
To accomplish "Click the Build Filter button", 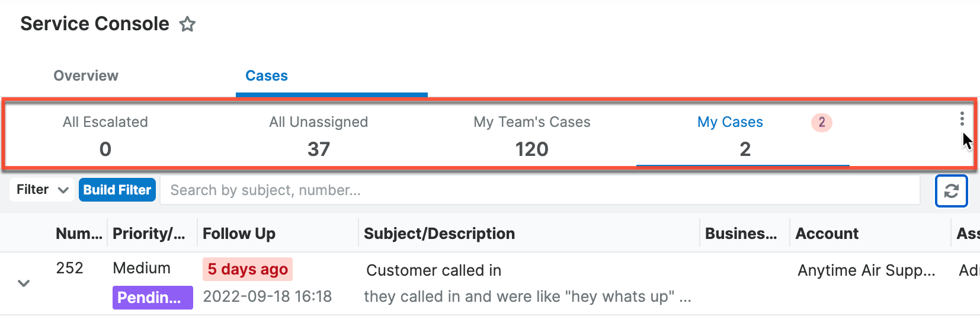I will (x=117, y=190).
